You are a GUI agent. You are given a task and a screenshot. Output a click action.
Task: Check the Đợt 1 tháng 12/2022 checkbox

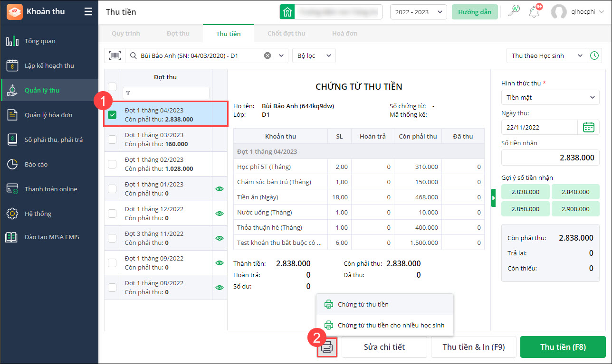[112, 214]
